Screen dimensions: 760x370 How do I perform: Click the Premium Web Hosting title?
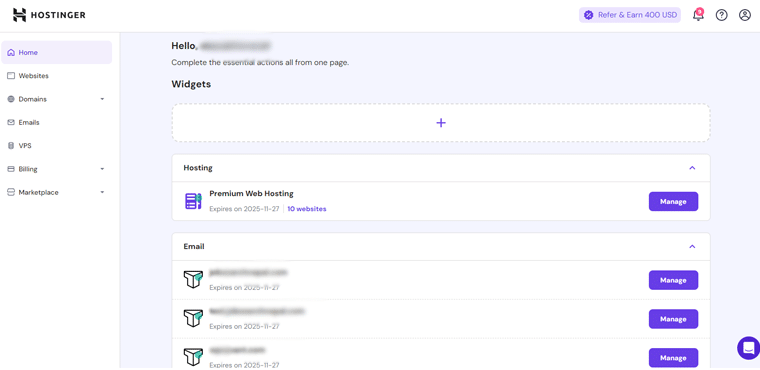pos(252,193)
